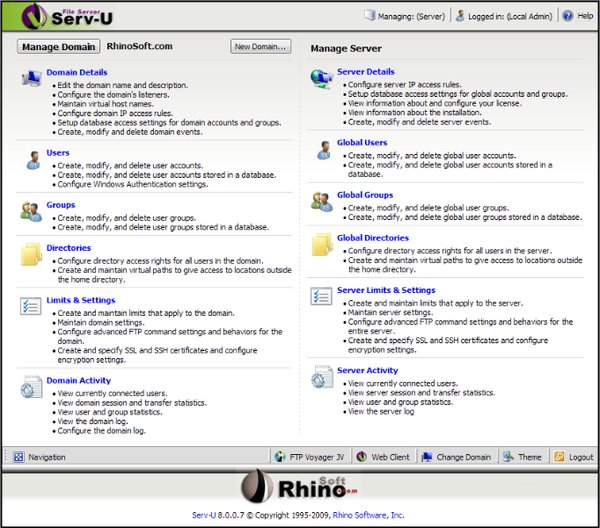Open the Users link
Viewport: 600px width, 528px height.
pos(58,153)
